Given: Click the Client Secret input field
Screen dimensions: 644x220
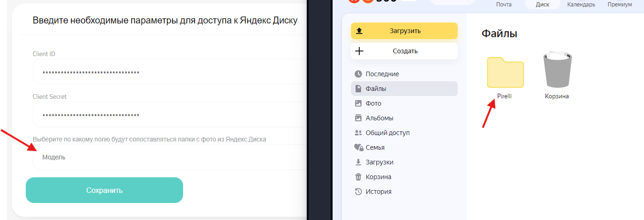Looking at the screenshot, I should [x=169, y=114].
